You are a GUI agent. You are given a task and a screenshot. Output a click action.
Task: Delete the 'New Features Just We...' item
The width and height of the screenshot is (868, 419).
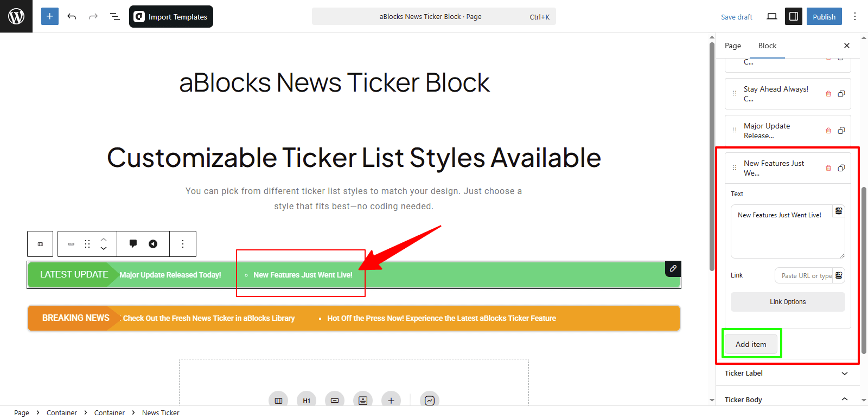coord(828,168)
